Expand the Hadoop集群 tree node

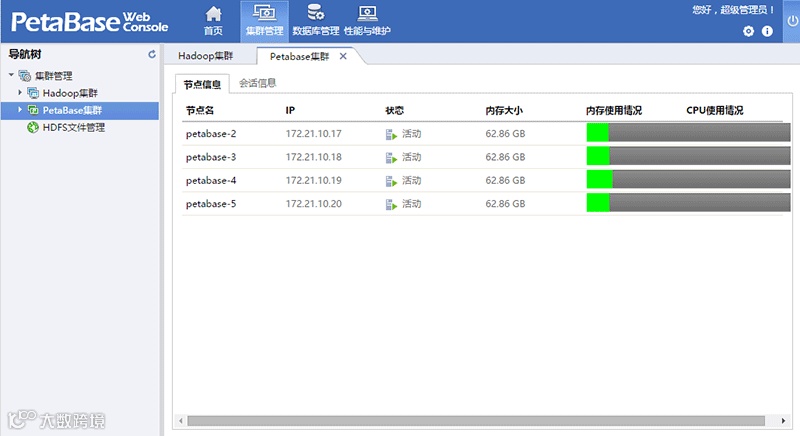click(x=20, y=92)
